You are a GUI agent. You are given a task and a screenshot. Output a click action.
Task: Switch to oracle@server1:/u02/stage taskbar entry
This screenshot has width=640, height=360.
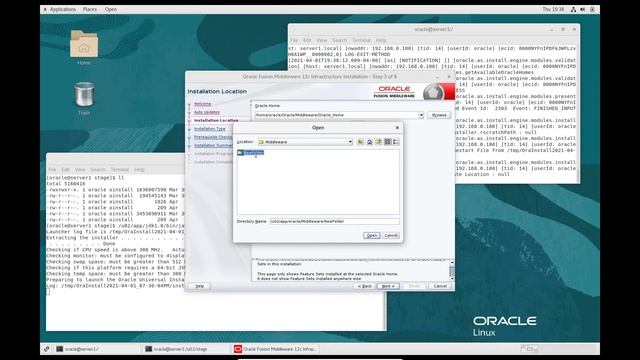tap(185, 349)
